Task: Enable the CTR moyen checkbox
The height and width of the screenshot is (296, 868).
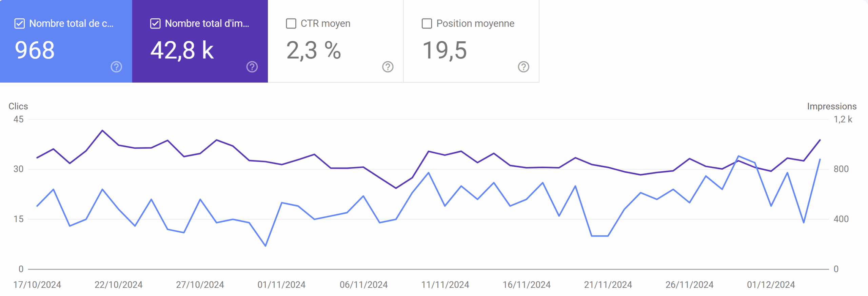Action: pos(291,24)
